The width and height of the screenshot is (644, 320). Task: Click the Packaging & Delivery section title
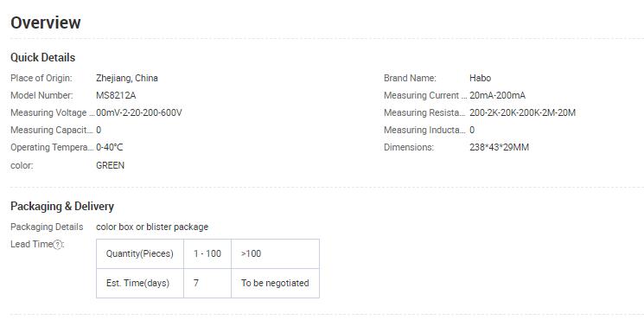[x=62, y=206]
